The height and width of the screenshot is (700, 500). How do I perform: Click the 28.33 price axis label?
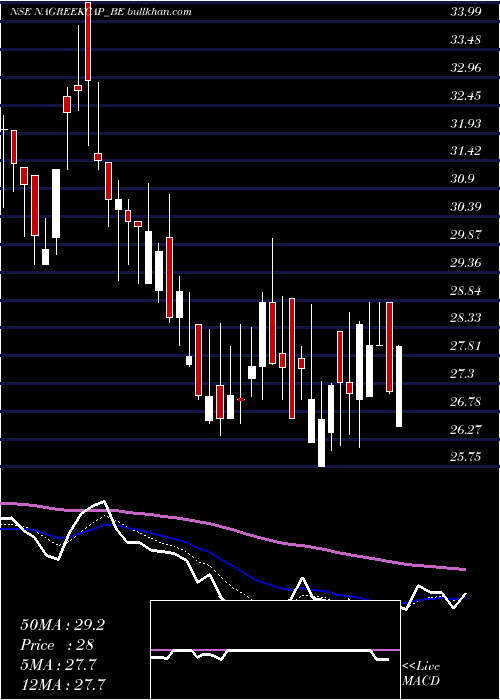pos(466,318)
